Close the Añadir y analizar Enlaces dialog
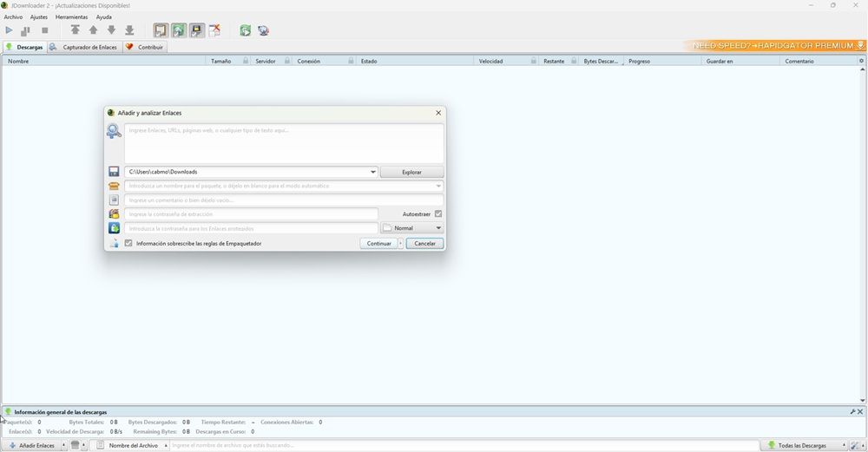868x452 pixels. (x=438, y=113)
